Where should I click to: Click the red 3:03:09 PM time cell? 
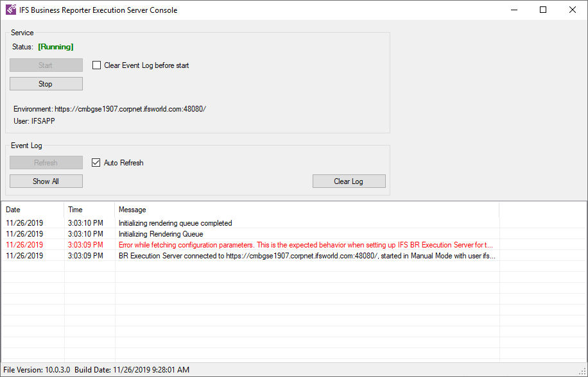pos(85,245)
